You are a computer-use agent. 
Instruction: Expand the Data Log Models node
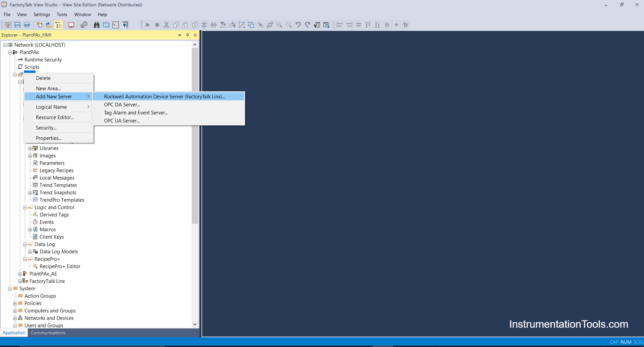pos(30,252)
